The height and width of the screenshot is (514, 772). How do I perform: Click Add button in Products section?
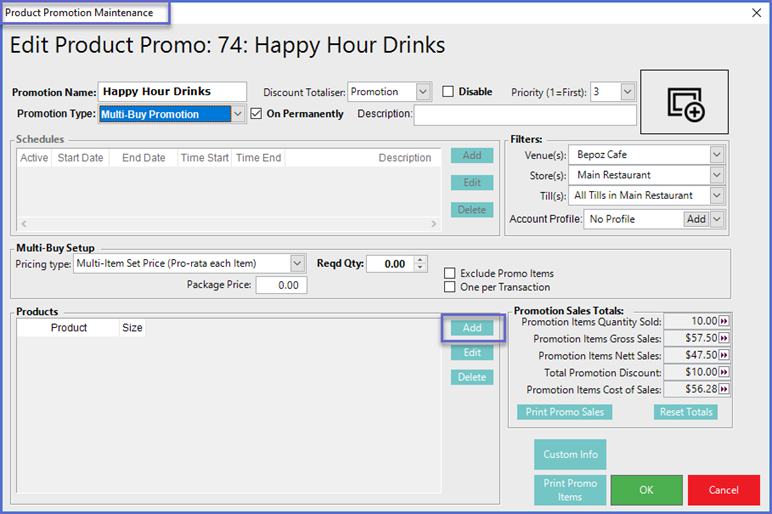(472, 328)
